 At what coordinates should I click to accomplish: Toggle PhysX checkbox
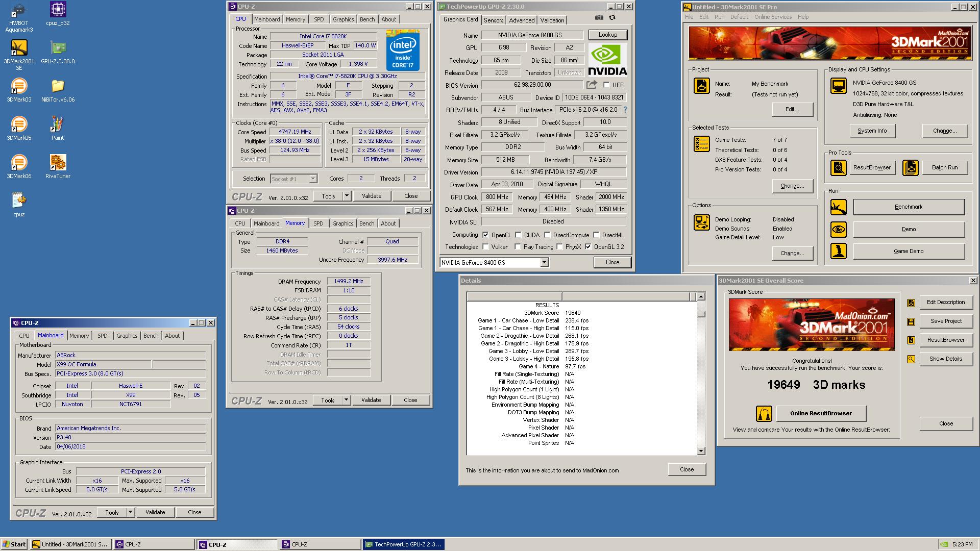[x=559, y=247]
